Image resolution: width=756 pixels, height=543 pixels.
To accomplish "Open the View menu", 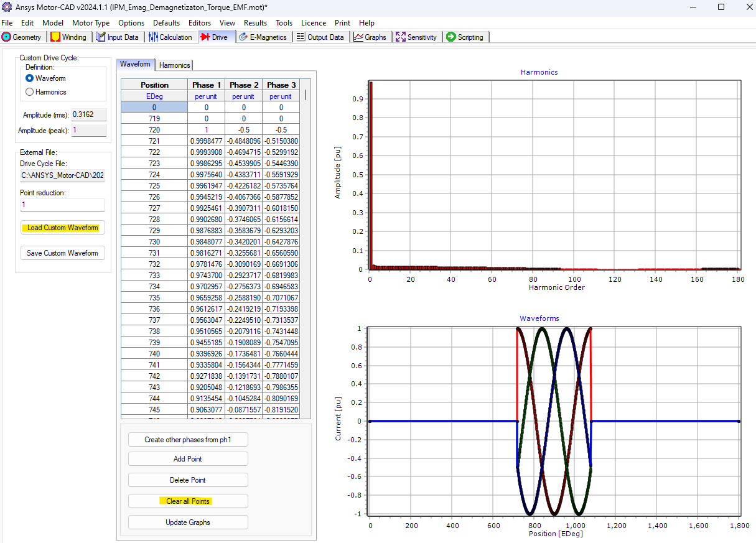I will [228, 23].
